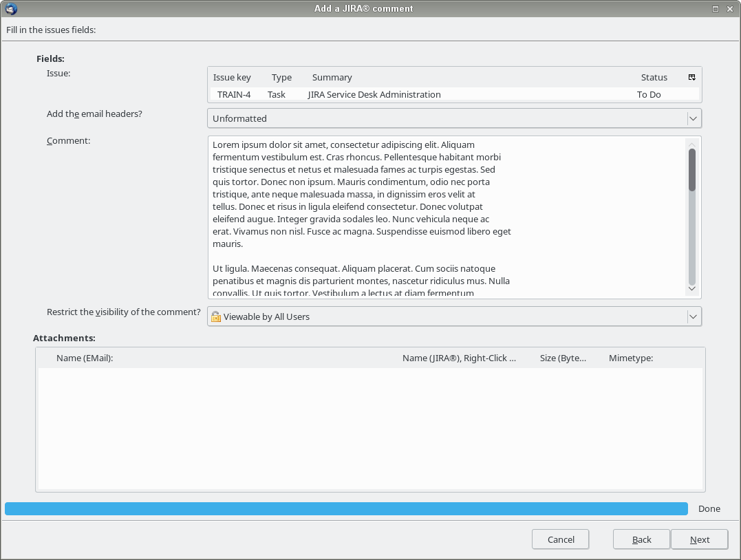Viewport: 741px width, 560px height.
Task: Open the Add the email headers dropdown
Action: 455,118
